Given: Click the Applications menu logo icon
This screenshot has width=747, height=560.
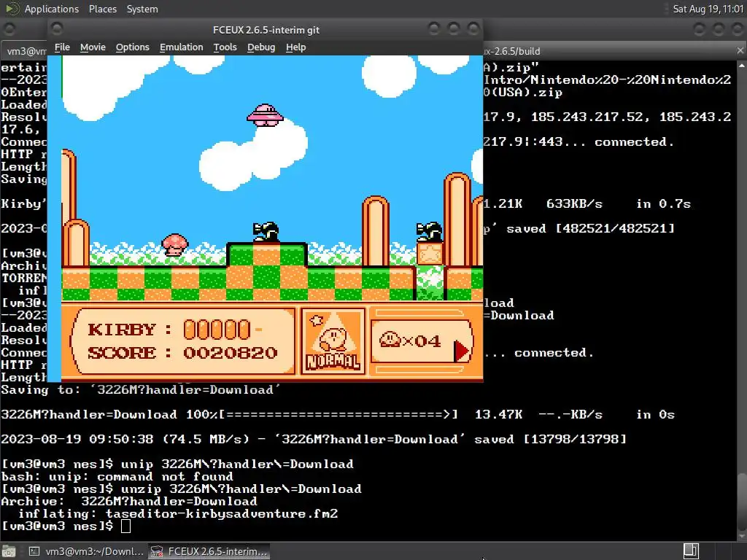Looking at the screenshot, I should click(12, 9).
